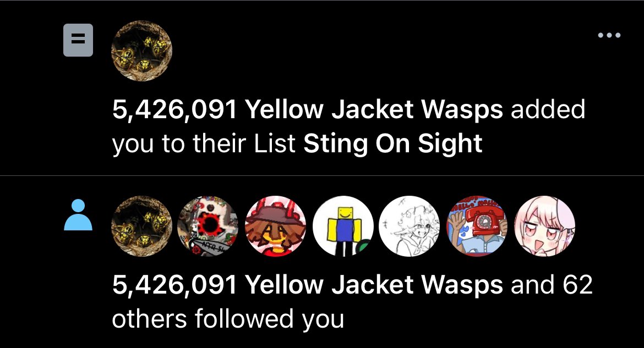View the brown hat character avatar profile
This screenshot has width=644, height=348.
(276, 226)
